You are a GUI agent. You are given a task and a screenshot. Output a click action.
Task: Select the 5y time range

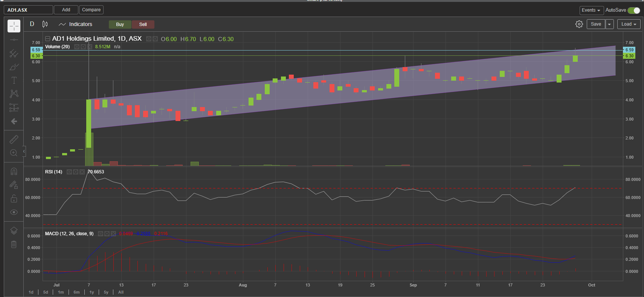[106, 292]
